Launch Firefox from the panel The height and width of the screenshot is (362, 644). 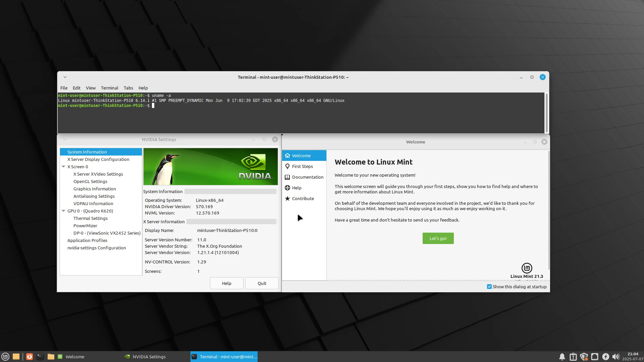coord(30,357)
